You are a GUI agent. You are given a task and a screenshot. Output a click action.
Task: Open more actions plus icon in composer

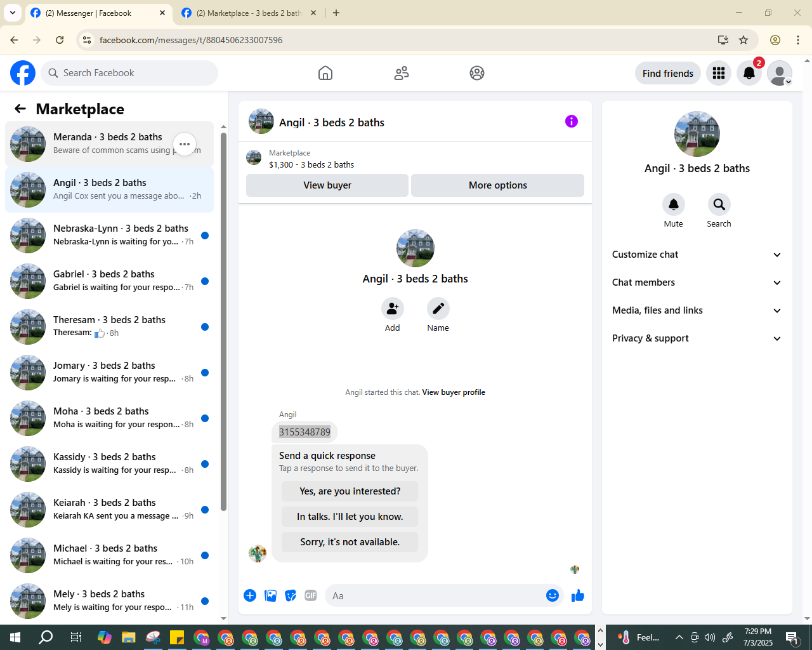click(x=250, y=595)
